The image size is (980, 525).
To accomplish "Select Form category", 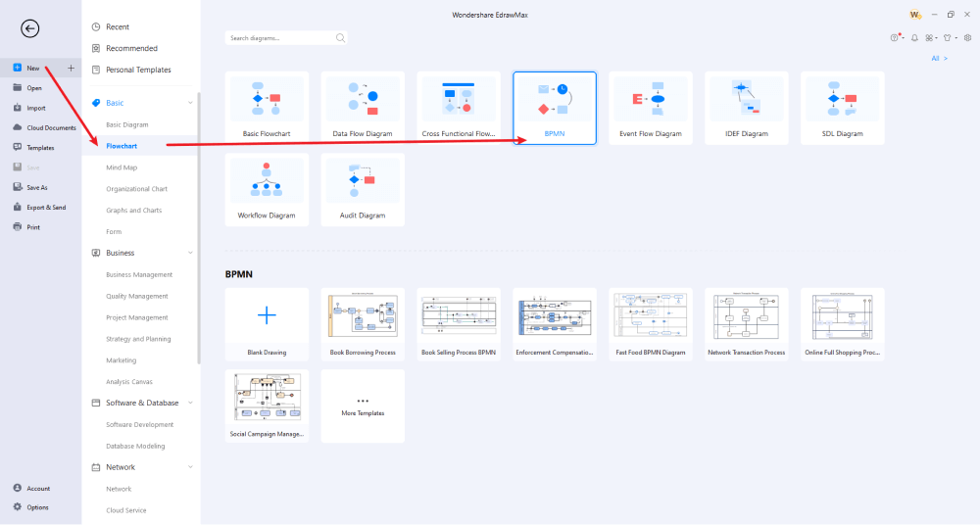I will click(114, 231).
